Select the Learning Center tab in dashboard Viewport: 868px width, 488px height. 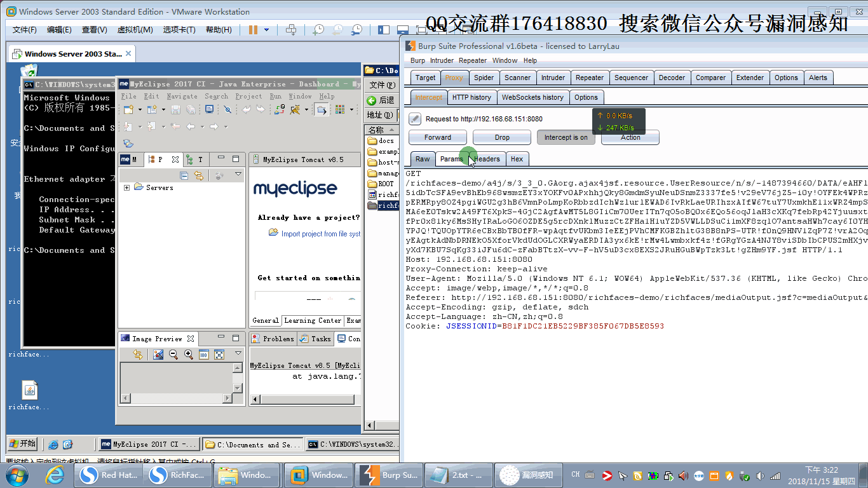312,321
